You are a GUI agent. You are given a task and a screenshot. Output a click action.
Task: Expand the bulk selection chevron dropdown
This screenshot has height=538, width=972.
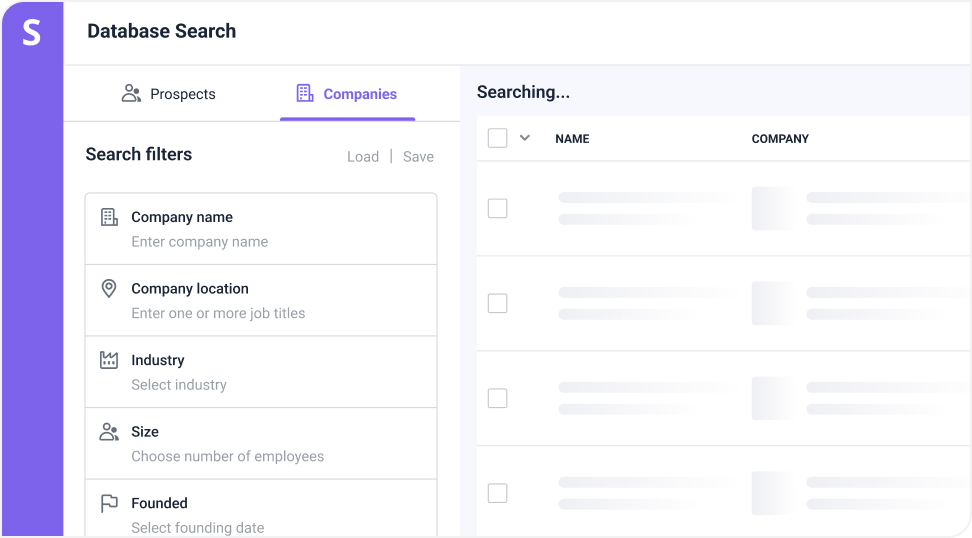click(x=524, y=138)
